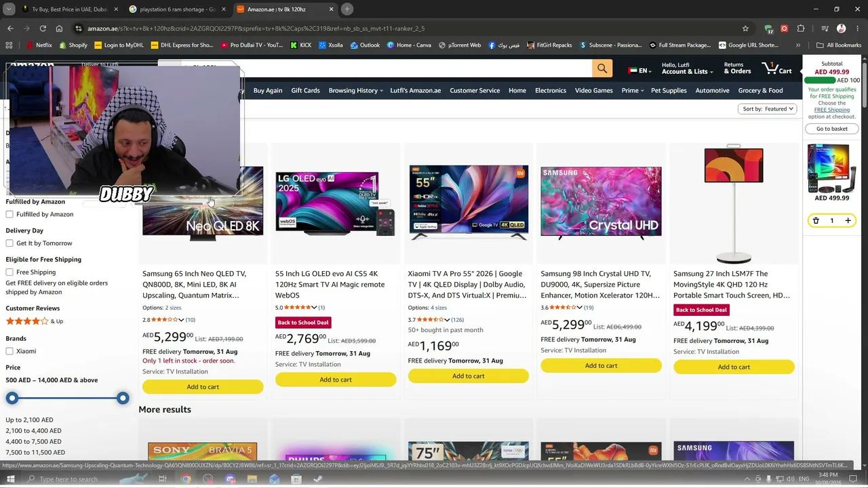Open the FitGirl Repacks bookmark
868x488 pixels.
click(x=549, y=45)
